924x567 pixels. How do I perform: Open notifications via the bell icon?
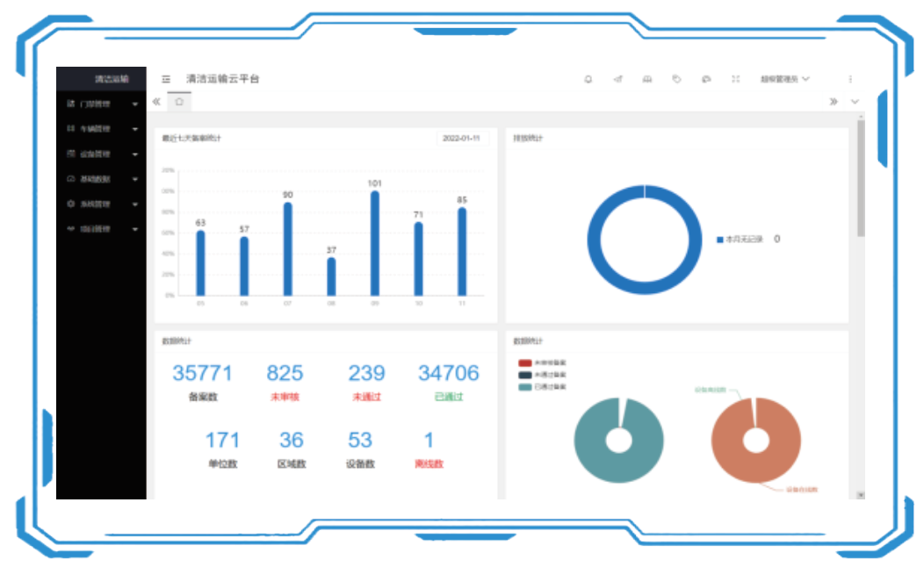pyautogui.click(x=588, y=79)
